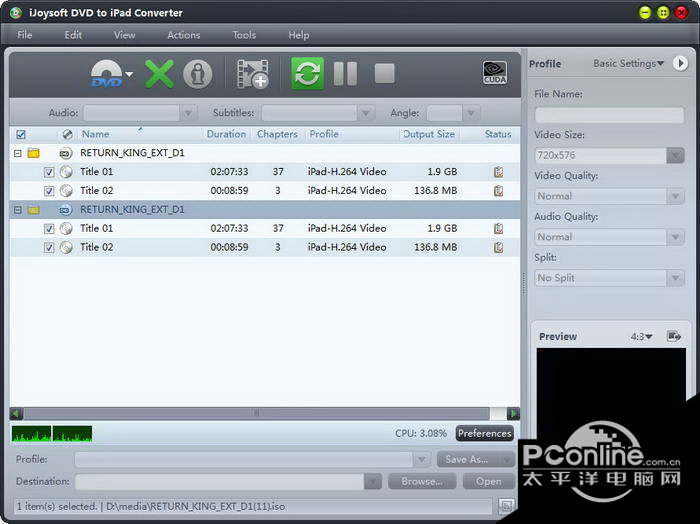
Task: Click the Add video clip film icon
Action: 253,74
